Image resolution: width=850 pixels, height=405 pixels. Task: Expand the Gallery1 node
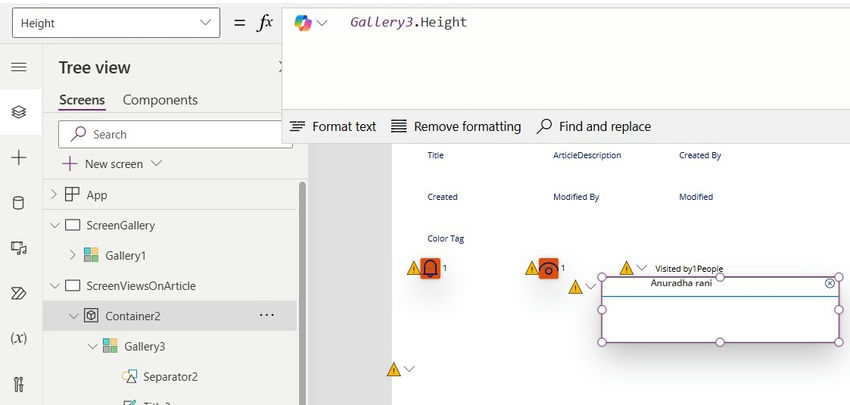[73, 255]
